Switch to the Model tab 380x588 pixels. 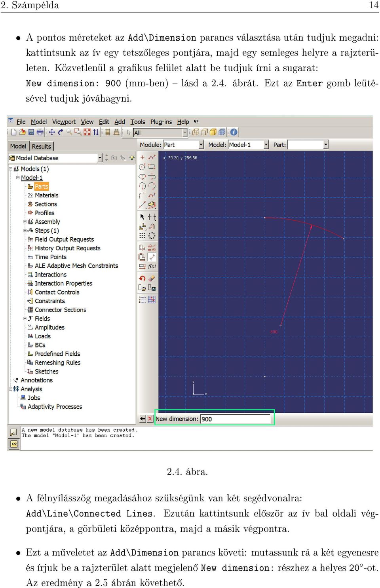click(18, 146)
